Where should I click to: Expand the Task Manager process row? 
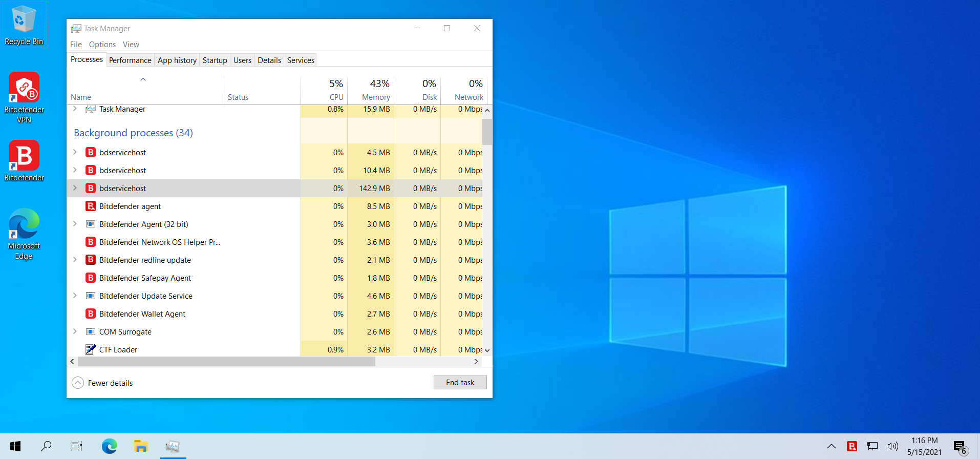tap(75, 109)
